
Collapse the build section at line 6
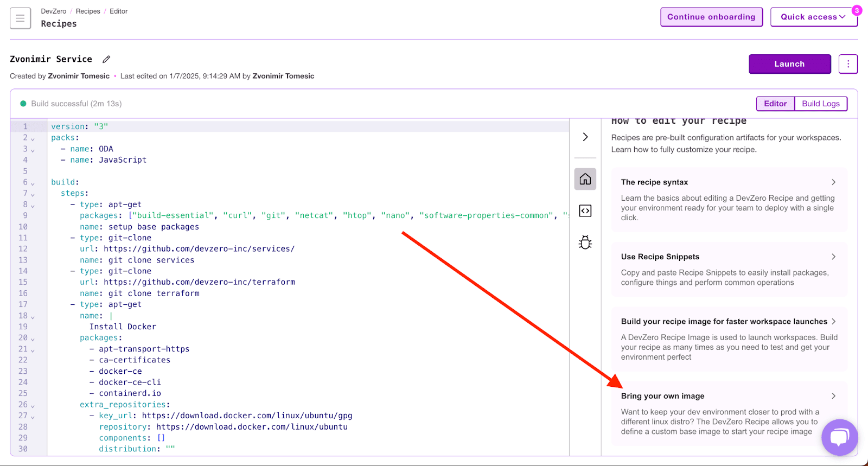[33, 183]
